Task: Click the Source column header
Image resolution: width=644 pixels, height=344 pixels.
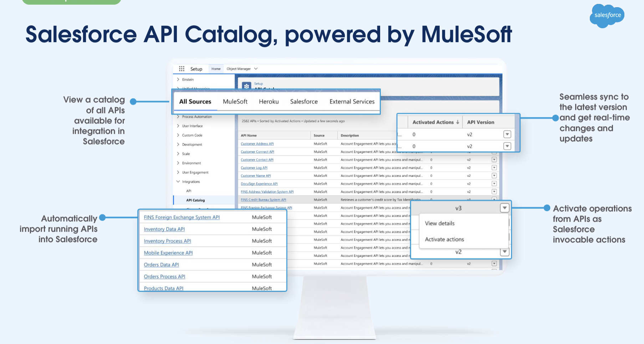Action: pos(319,136)
